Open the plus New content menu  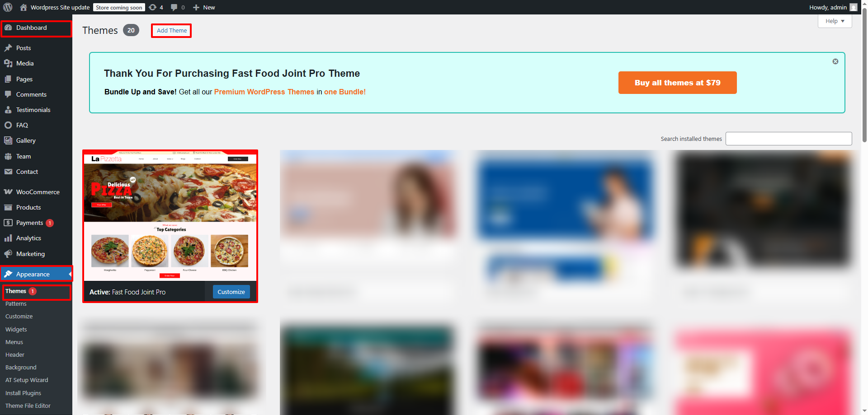(x=204, y=7)
